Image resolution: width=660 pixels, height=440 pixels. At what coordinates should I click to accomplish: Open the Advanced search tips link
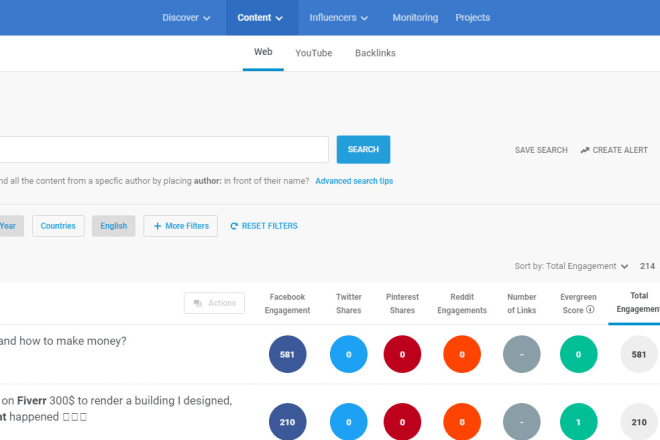click(354, 181)
